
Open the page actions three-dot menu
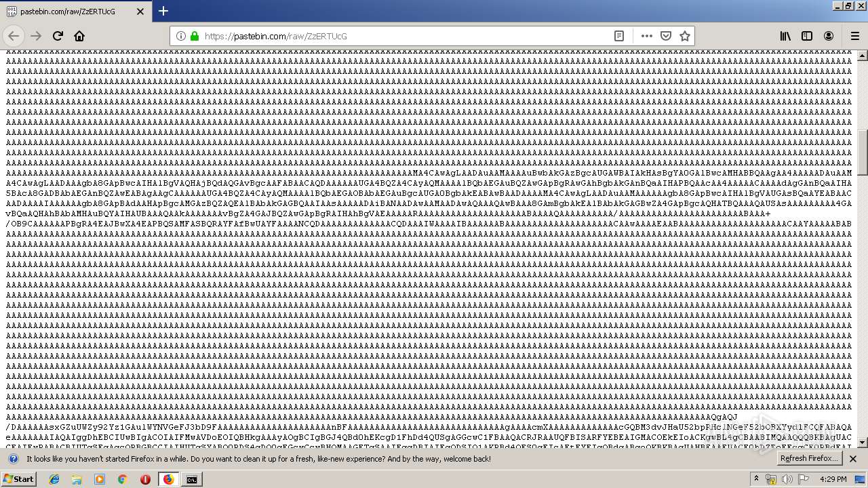[647, 36]
